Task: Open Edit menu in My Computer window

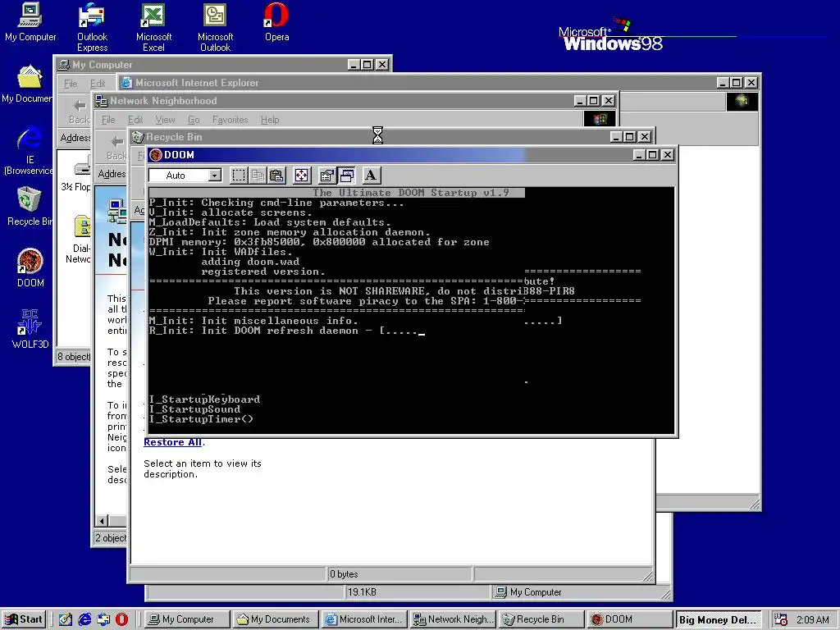Action: (x=98, y=84)
